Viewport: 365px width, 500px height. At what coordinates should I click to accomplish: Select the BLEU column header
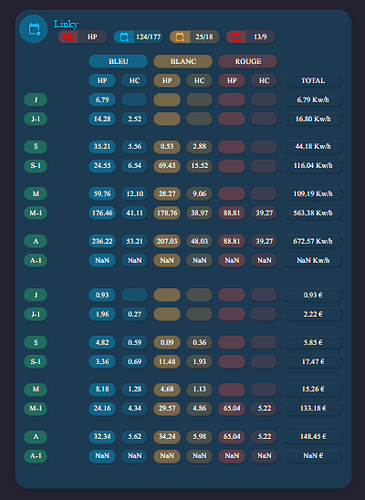pos(118,61)
